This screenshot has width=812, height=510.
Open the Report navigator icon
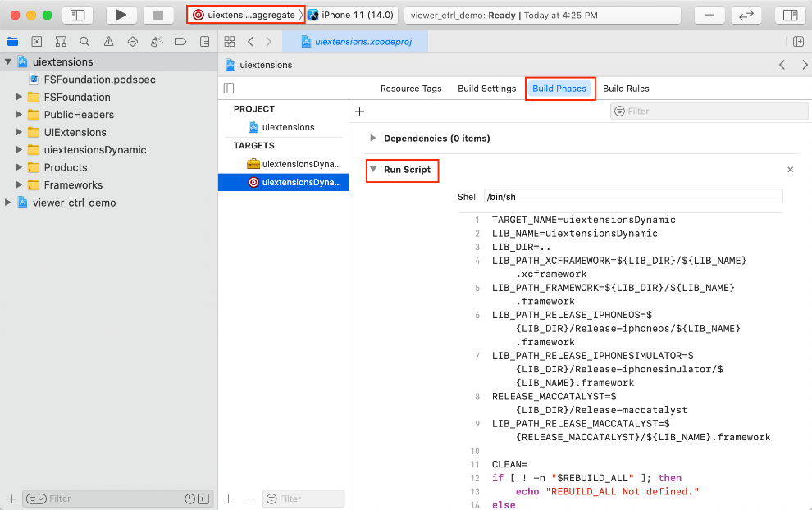[204, 42]
